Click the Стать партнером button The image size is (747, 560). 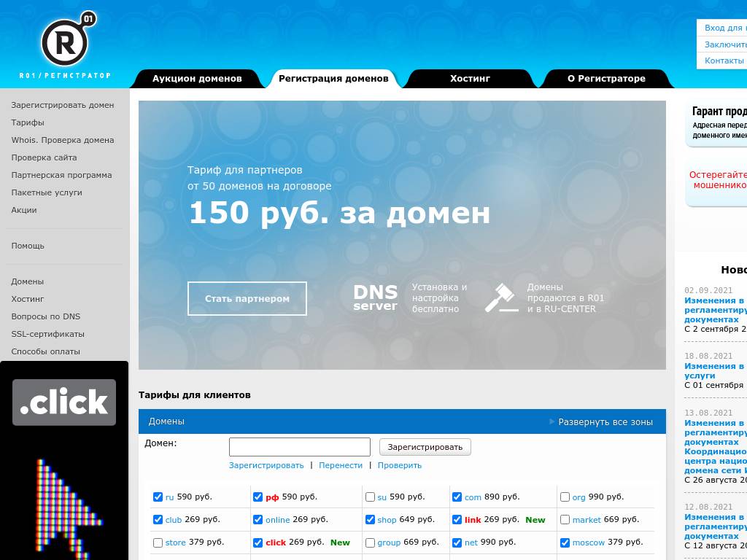tap(247, 298)
